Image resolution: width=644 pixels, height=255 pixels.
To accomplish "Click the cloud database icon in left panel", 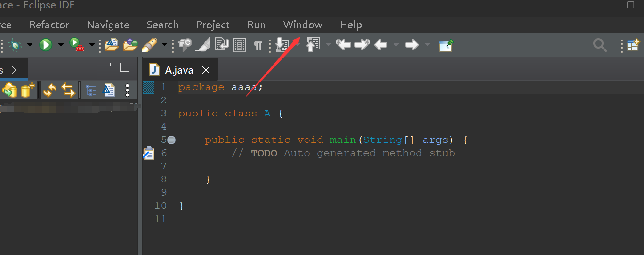I will [x=9, y=90].
